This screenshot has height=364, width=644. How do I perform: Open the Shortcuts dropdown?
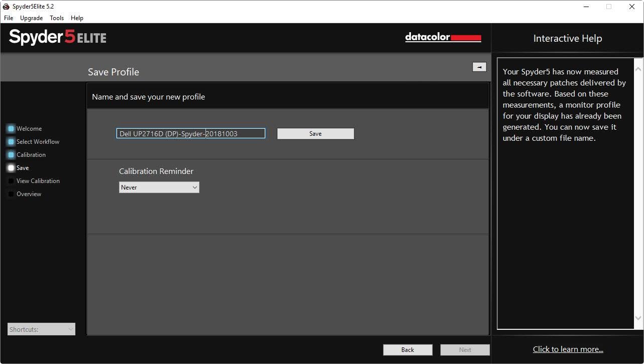[x=42, y=329]
